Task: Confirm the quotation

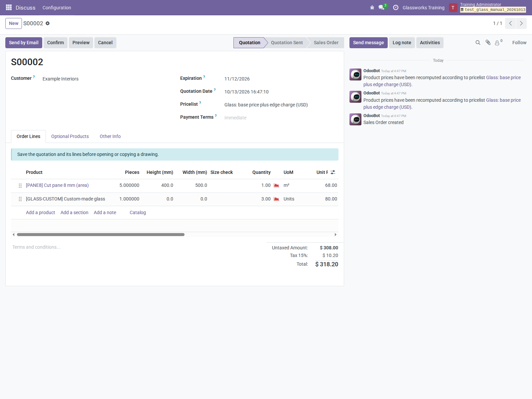Action: tap(56, 43)
